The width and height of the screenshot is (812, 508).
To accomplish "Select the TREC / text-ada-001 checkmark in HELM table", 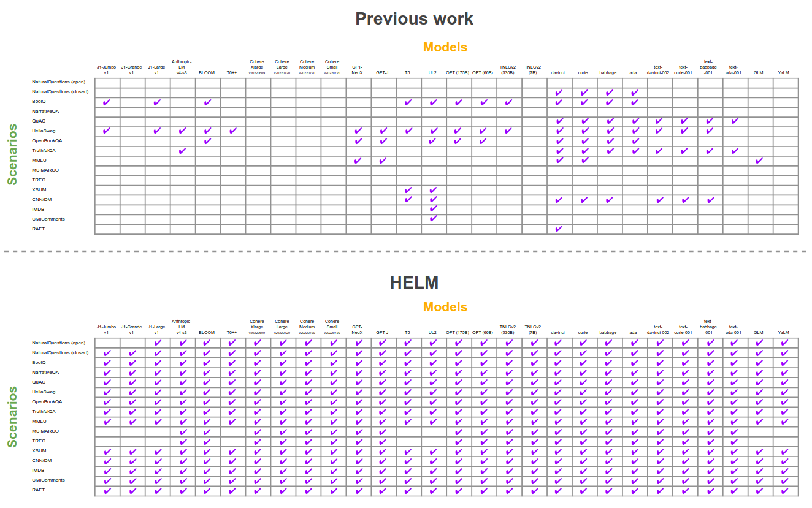I will pos(735,442).
